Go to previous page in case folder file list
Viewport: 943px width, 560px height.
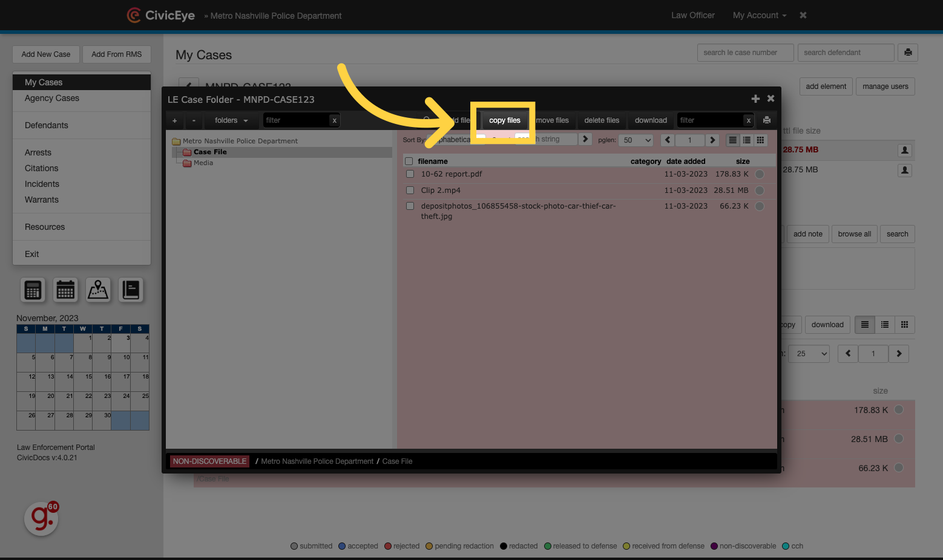(x=668, y=140)
